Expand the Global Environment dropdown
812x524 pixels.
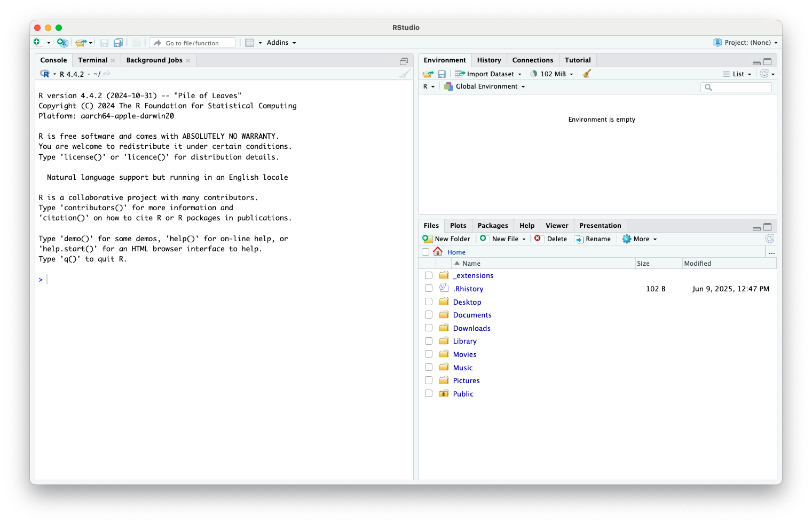(x=486, y=86)
